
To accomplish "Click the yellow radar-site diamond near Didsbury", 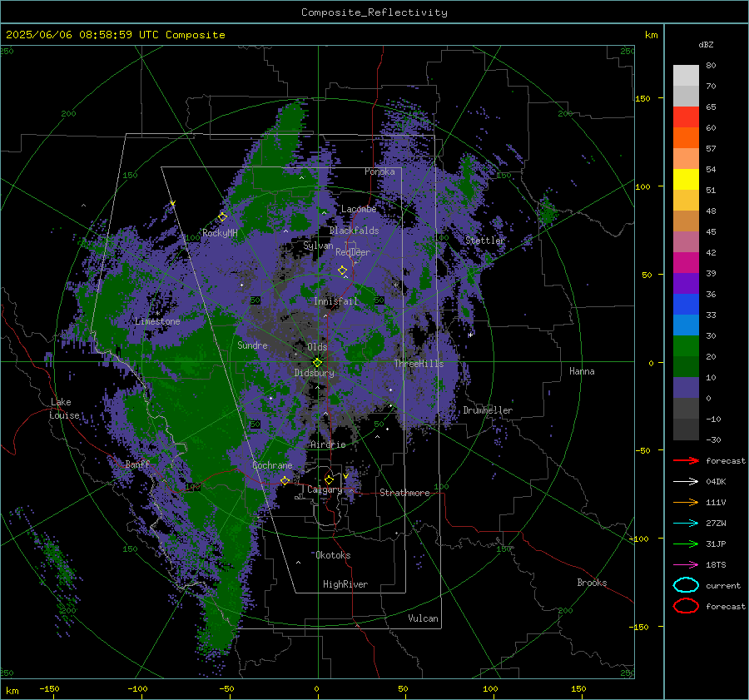I will click(317, 363).
